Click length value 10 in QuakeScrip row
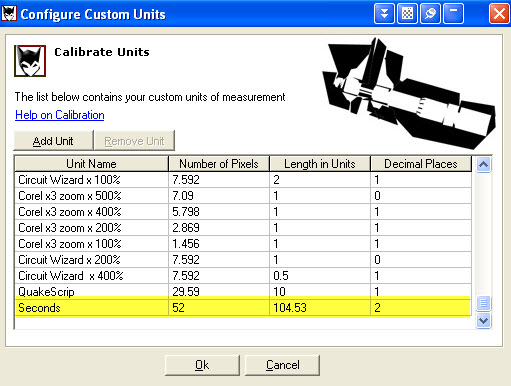The height and width of the screenshot is (386, 511). tap(279, 292)
